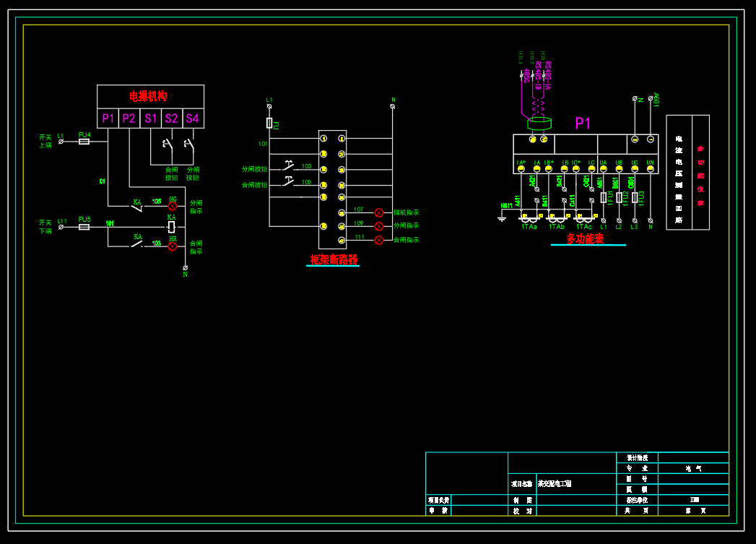
Task: Click wire number 101 beside breaker
Action: click(x=263, y=144)
